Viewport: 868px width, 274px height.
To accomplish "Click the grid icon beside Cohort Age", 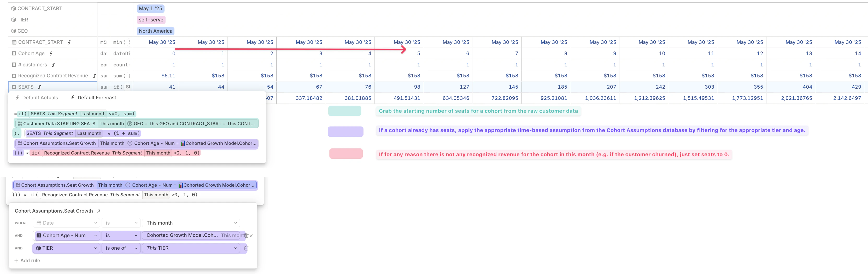I will (14, 53).
